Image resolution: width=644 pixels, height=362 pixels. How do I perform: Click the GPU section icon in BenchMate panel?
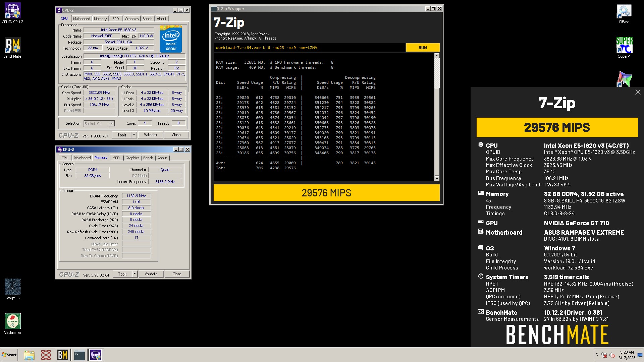pos(481,222)
